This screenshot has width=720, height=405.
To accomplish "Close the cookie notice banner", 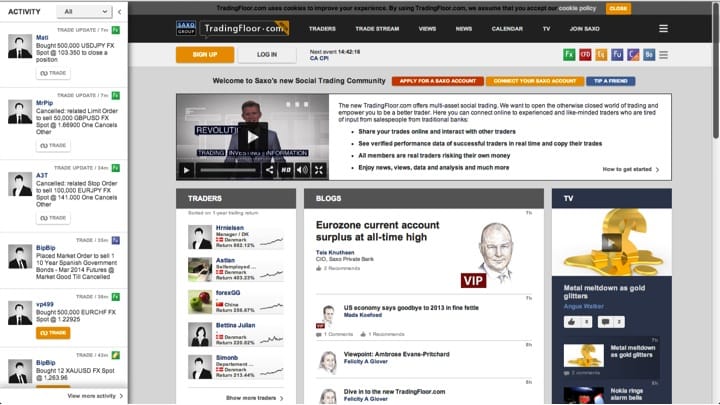I will point(618,7).
